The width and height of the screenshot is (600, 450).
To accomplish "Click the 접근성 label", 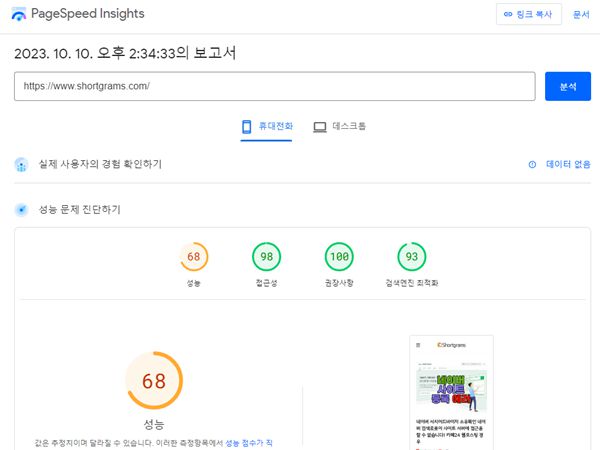I will [x=266, y=283].
